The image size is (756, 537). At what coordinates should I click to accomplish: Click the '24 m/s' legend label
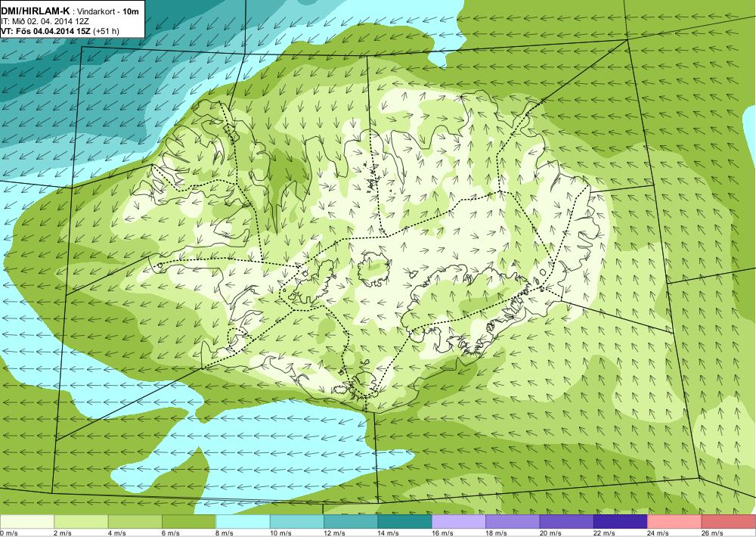click(x=658, y=533)
